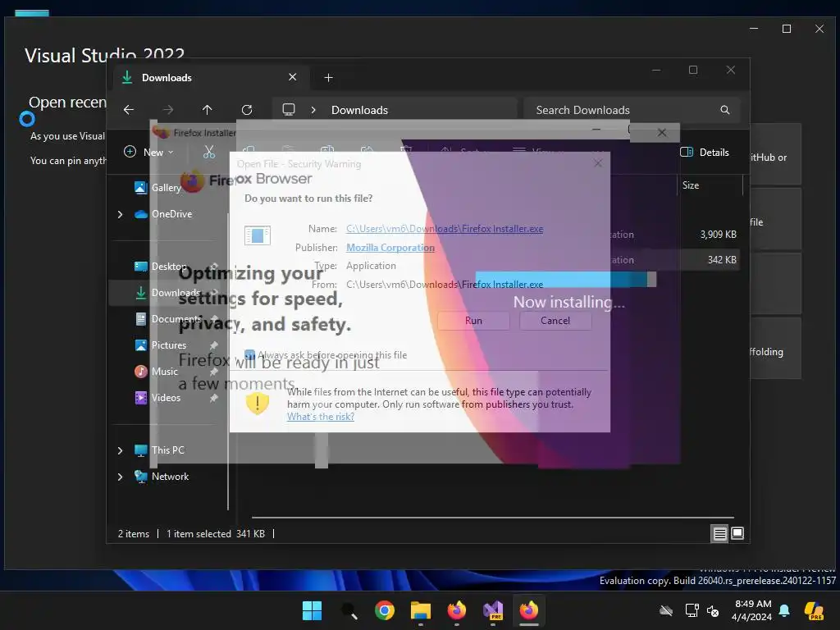Open File Explorer from the taskbar

(x=421, y=610)
